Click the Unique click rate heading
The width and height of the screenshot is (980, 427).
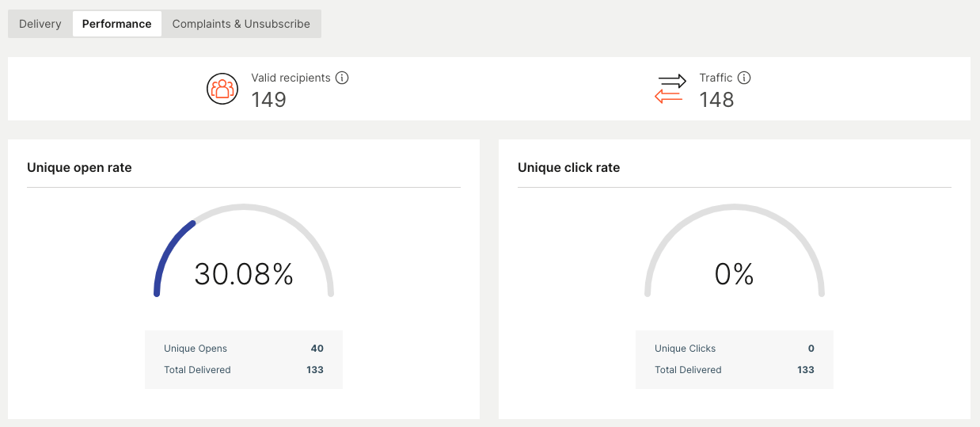click(568, 168)
